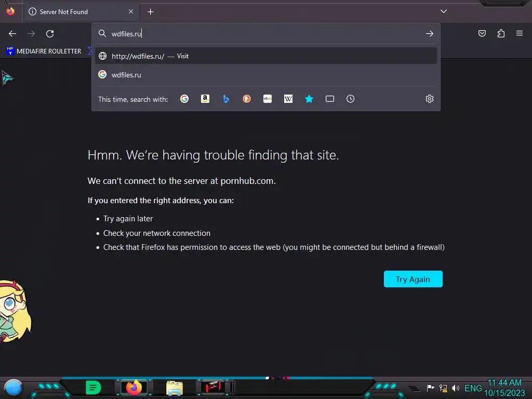
Task: Open the network tray icon
Action: [443, 388]
